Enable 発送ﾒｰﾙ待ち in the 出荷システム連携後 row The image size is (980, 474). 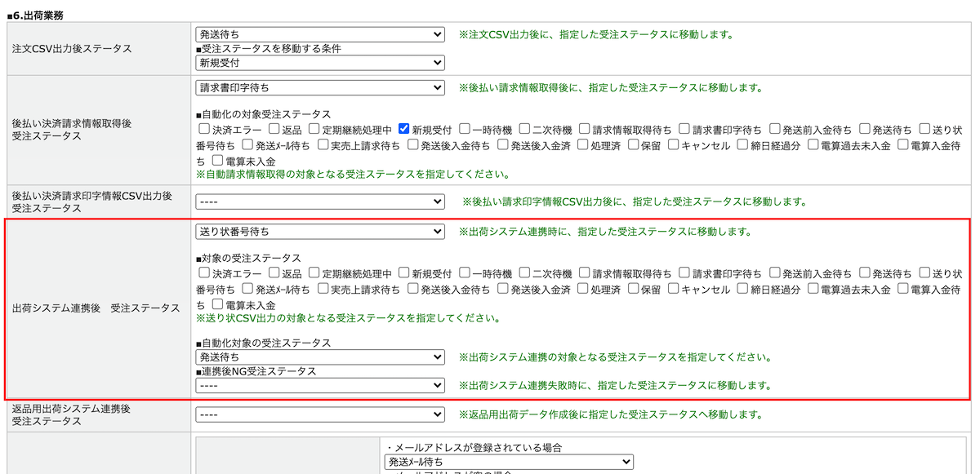248,289
